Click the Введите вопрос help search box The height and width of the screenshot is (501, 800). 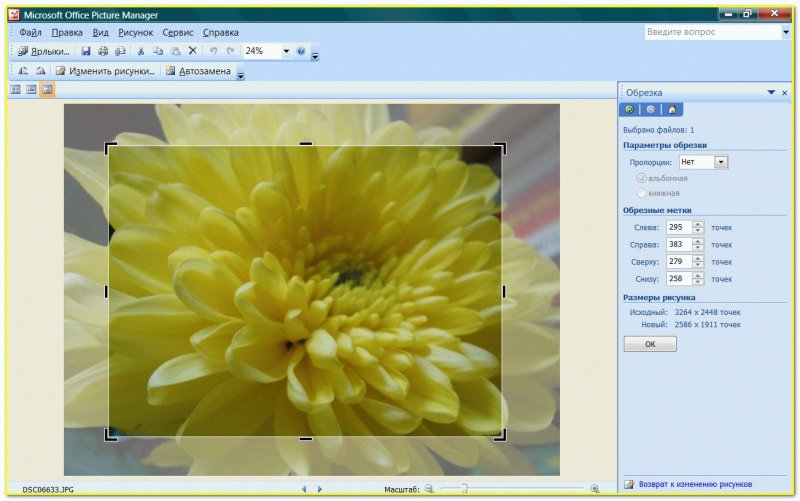click(x=713, y=32)
